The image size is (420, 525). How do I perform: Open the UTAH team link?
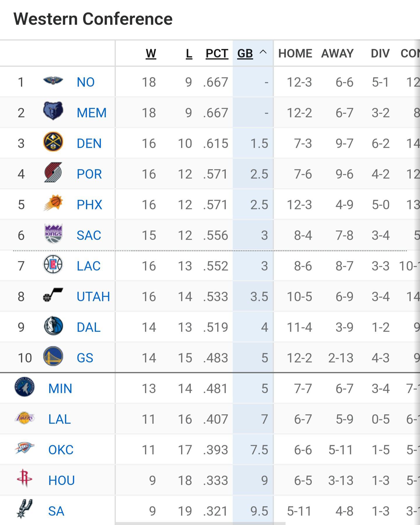click(93, 297)
